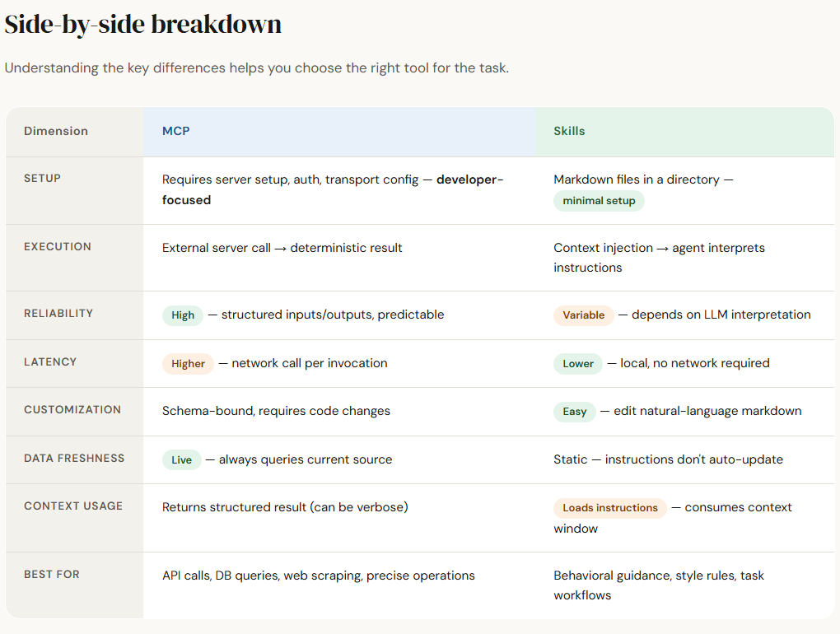840x634 pixels.
Task: Click the "Lower" latency badge
Action: (578, 364)
